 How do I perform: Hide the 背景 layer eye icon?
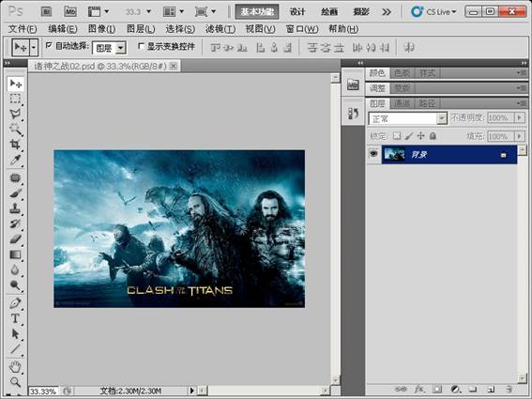(373, 154)
